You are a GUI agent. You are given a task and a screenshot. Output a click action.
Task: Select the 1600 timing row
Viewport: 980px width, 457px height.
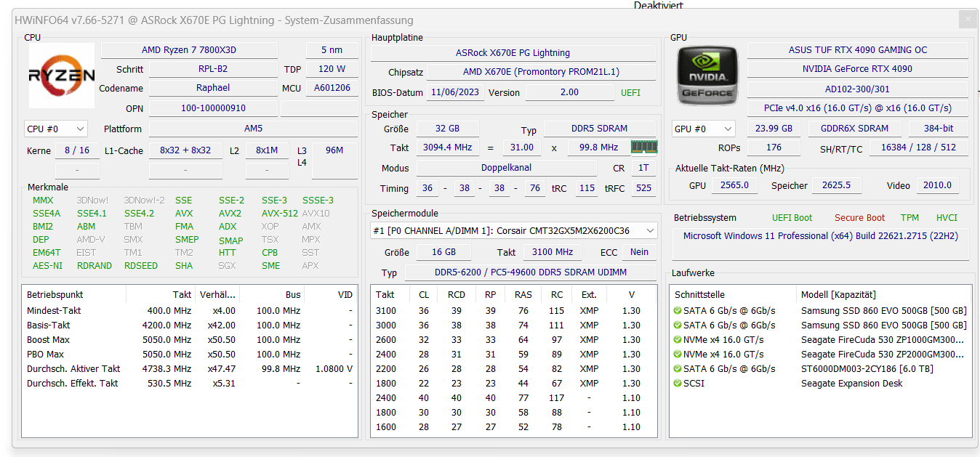(513, 427)
